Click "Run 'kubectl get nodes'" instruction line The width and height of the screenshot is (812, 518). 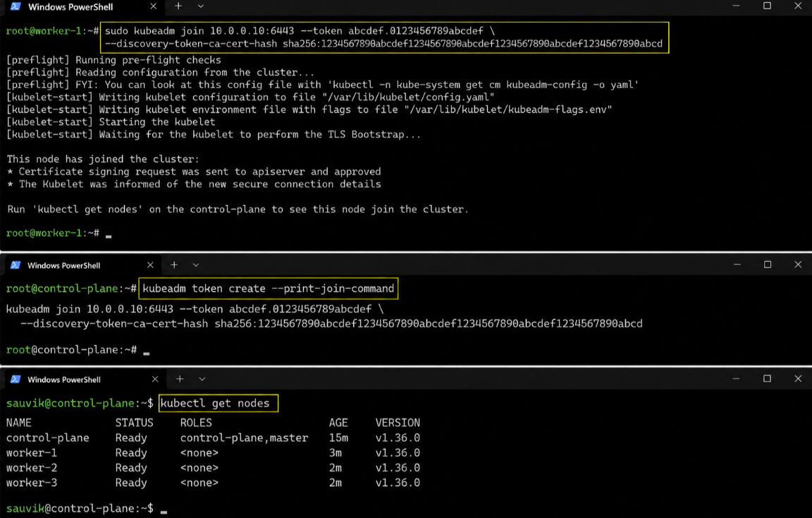tap(238, 209)
